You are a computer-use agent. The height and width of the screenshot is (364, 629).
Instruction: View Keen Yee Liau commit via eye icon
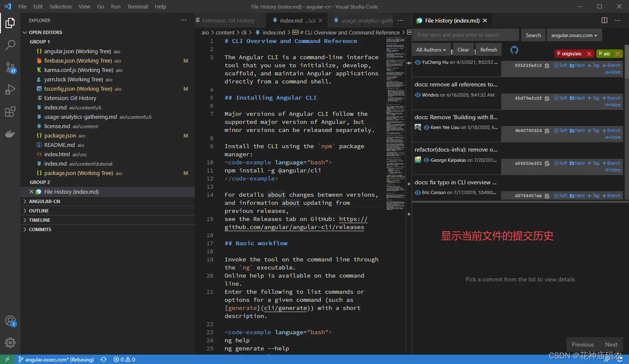tap(427, 127)
